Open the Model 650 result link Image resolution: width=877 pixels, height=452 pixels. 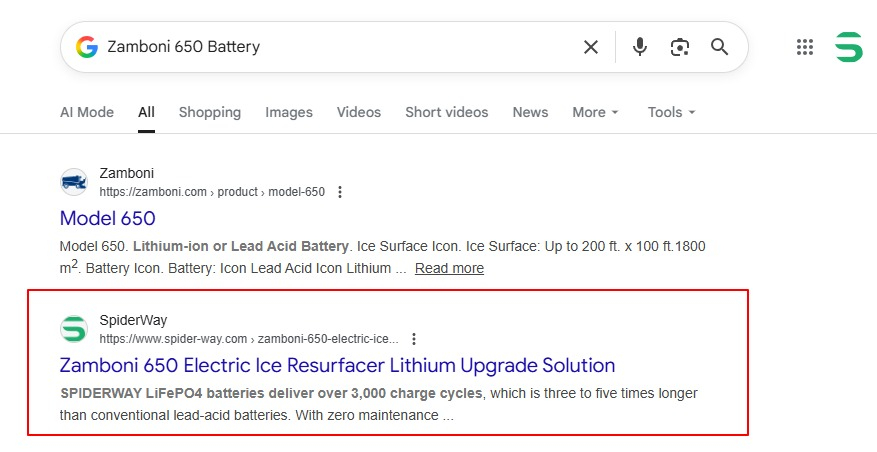point(108,218)
